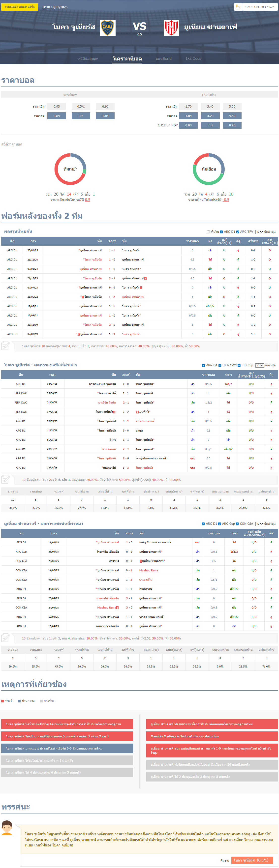Toggle the CON CSA checkbox

click(x=237, y=524)
